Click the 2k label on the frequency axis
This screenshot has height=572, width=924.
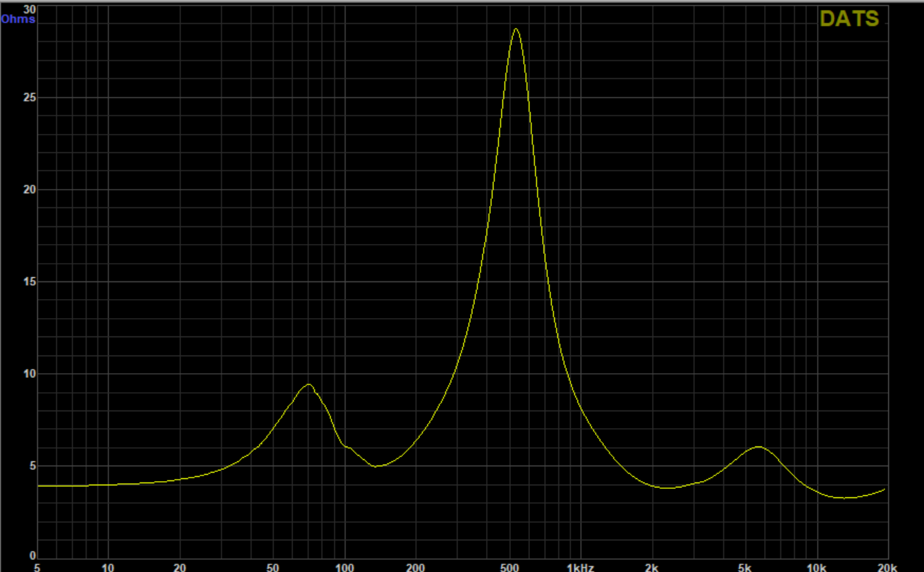pyautogui.click(x=652, y=567)
